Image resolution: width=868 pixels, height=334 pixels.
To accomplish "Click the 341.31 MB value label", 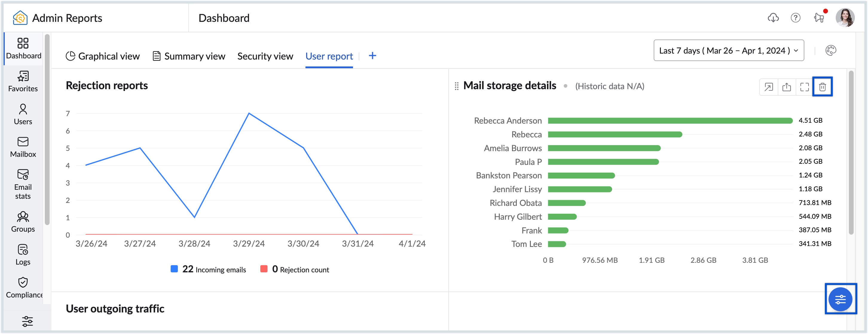I will 815,244.
